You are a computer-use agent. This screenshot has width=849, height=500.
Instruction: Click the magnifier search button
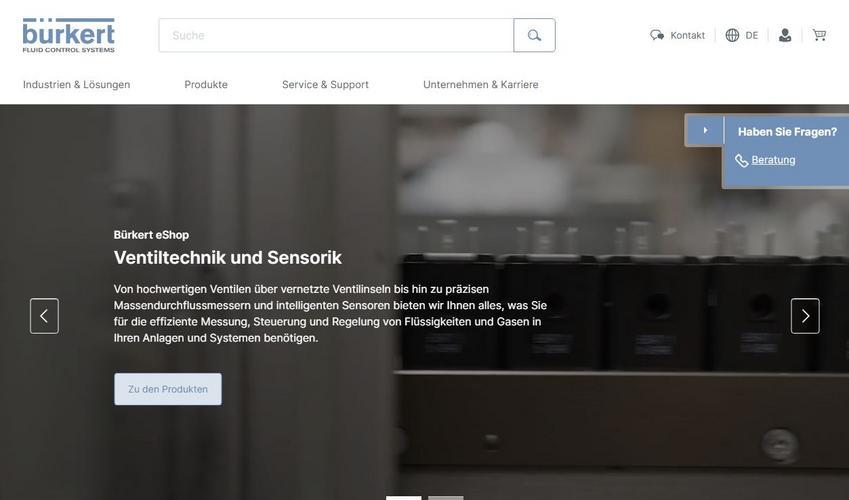pos(534,35)
